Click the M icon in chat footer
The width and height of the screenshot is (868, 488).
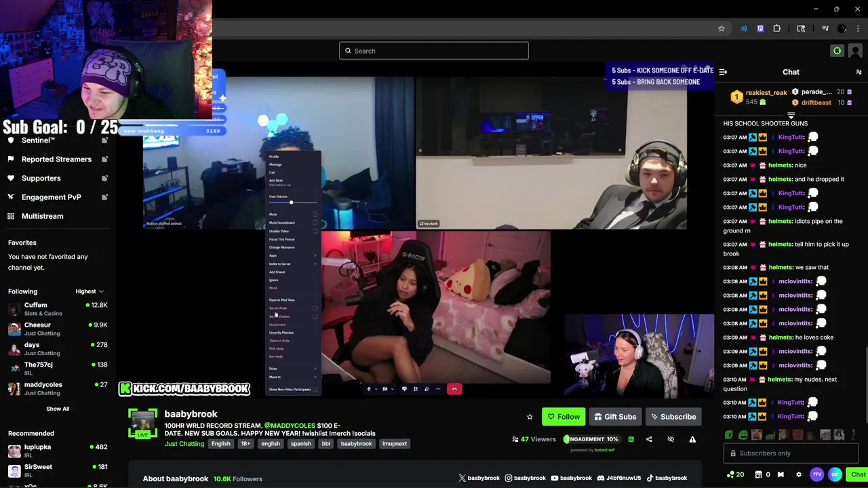pos(781,474)
